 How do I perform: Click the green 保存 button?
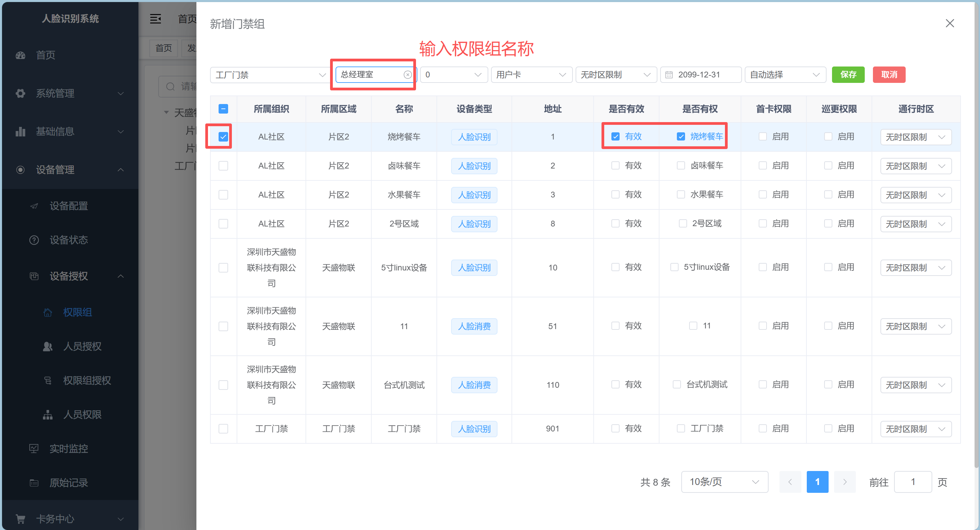848,75
